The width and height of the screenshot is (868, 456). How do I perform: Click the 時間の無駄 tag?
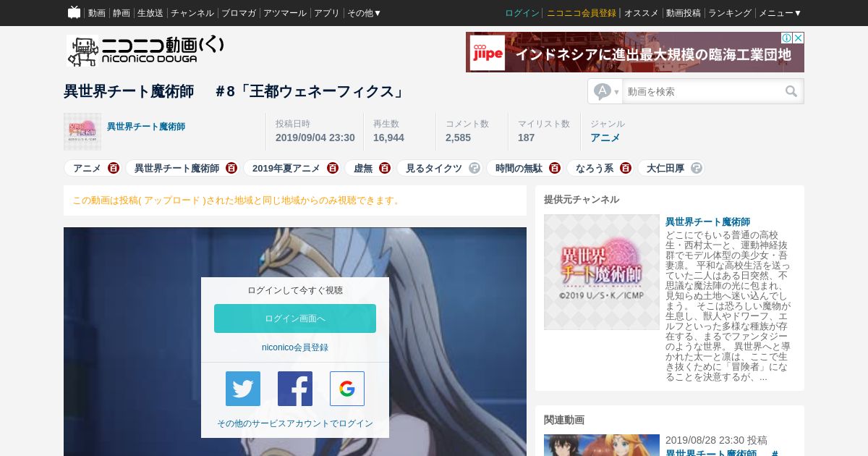(x=519, y=168)
